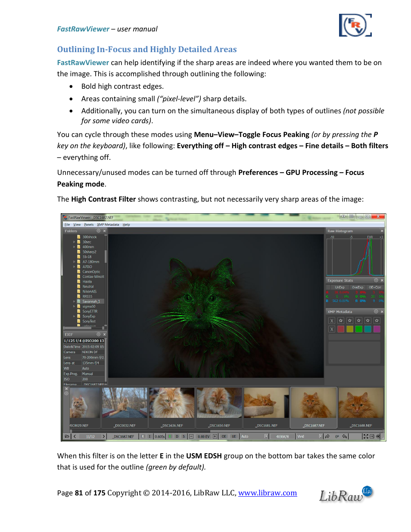Screen dimensions: 411x532
Task: Open the Help menu
Action: point(126,224)
